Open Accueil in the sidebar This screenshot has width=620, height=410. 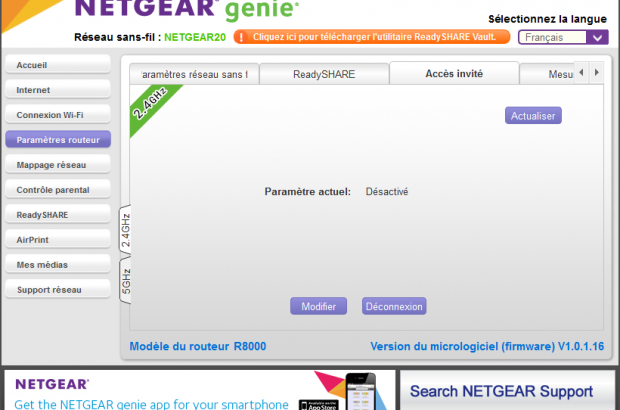pyautogui.click(x=57, y=65)
